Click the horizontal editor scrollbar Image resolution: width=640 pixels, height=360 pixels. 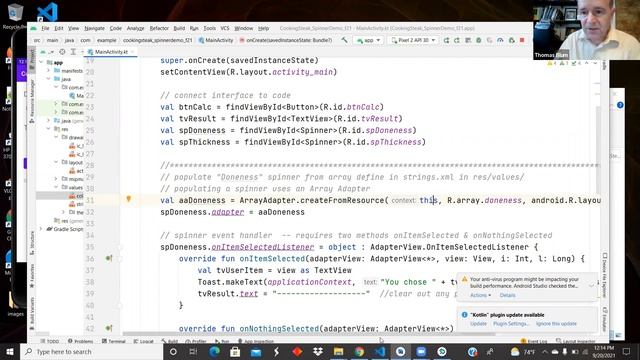309,334
